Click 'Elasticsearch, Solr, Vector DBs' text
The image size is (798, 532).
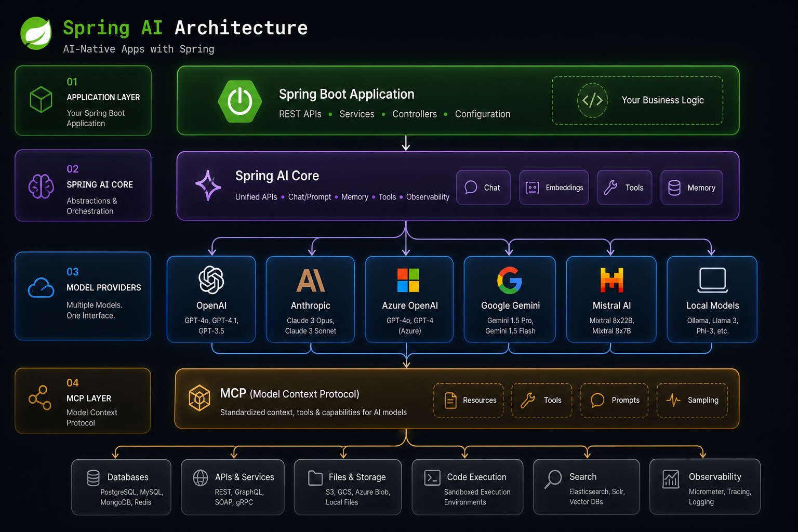tap(597, 497)
